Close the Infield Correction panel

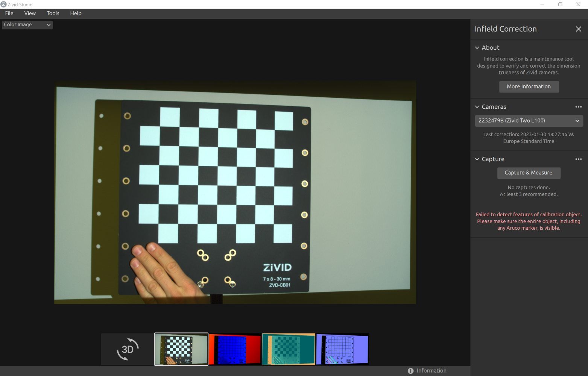tap(578, 29)
